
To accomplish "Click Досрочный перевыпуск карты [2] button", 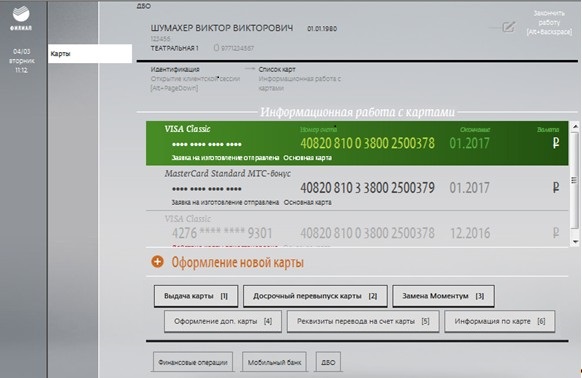I will tap(315, 296).
